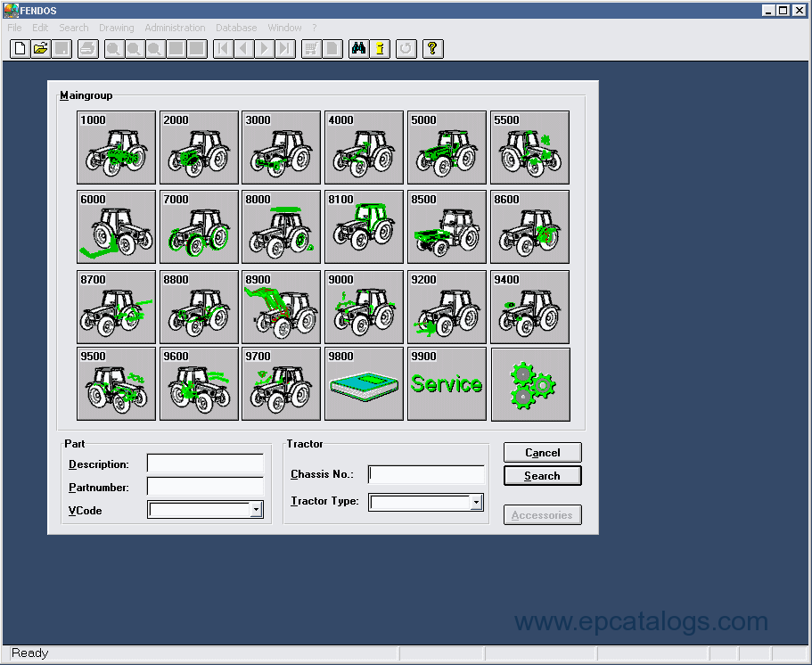The width and height of the screenshot is (812, 665).
Task: Click the last record navigation icon
Action: (285, 49)
